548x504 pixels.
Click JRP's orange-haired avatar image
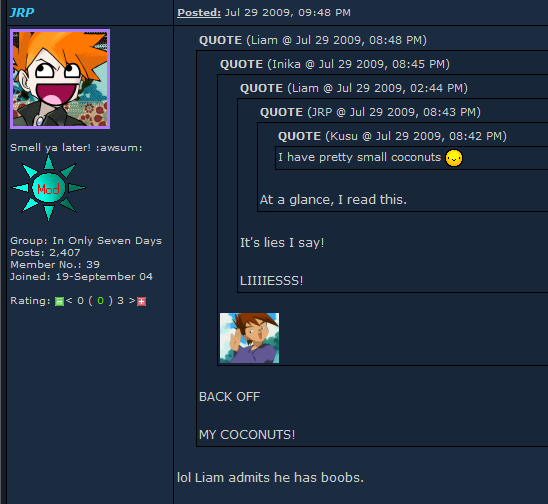60,79
